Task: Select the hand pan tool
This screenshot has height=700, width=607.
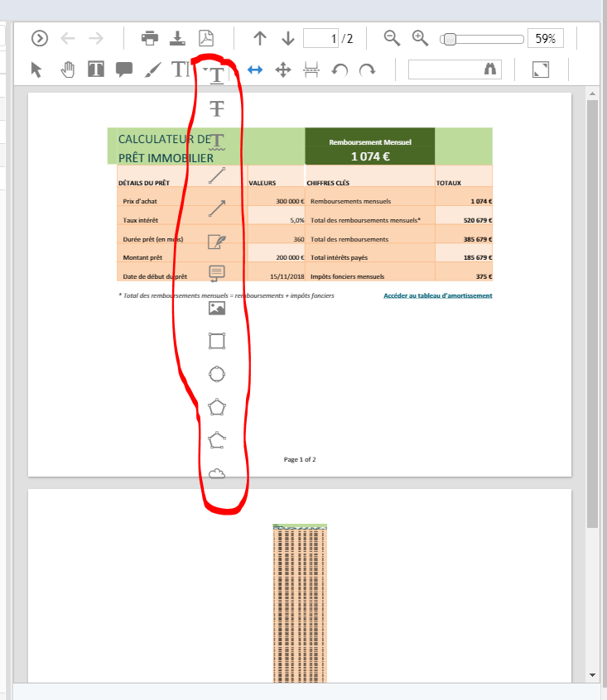Action: pos(67,70)
